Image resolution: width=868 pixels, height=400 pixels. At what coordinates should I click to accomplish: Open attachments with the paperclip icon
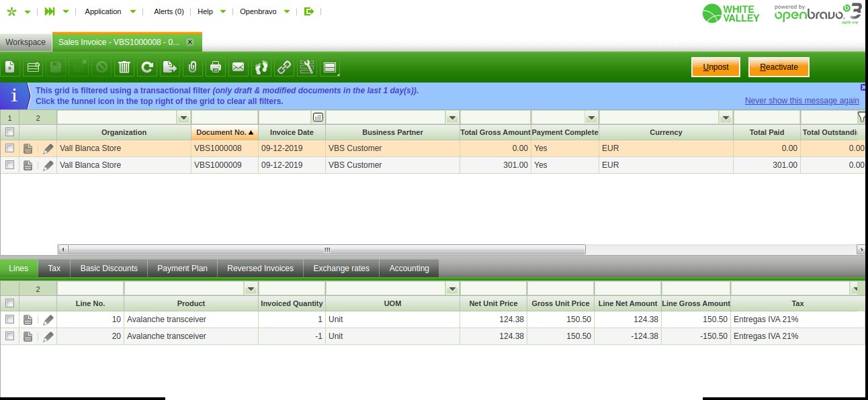point(193,67)
